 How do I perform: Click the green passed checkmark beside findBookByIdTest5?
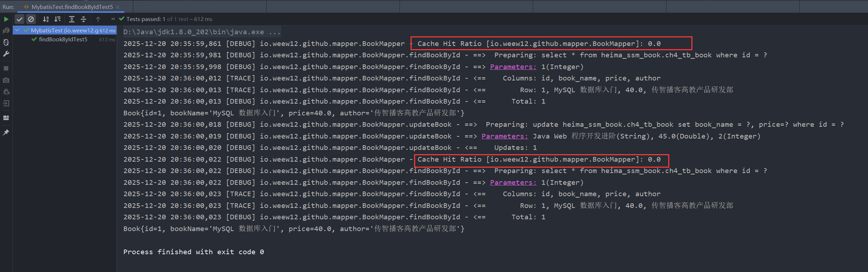click(34, 39)
